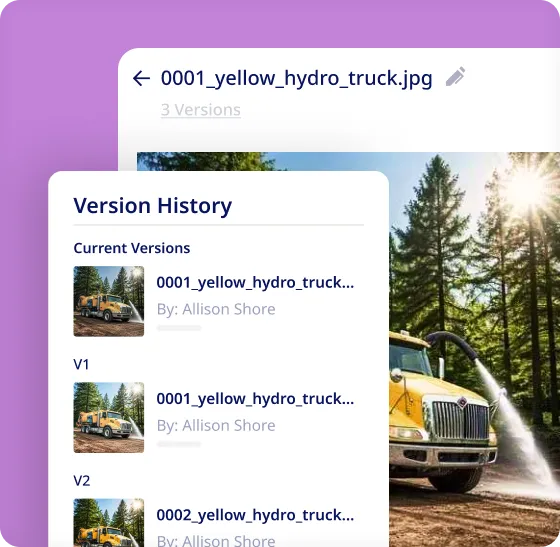Click By: Allison Shore under V1
Screen dimensions: 560x547
pos(216,426)
